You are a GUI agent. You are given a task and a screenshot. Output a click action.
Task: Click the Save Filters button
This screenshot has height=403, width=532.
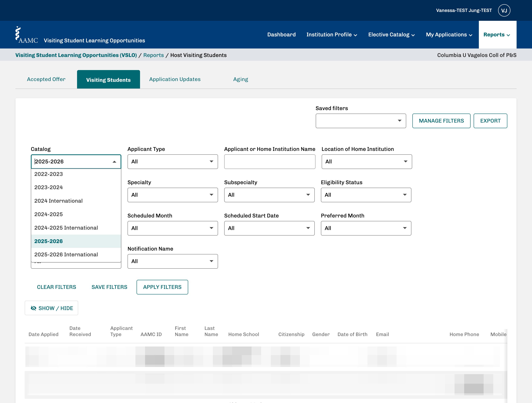coord(109,287)
